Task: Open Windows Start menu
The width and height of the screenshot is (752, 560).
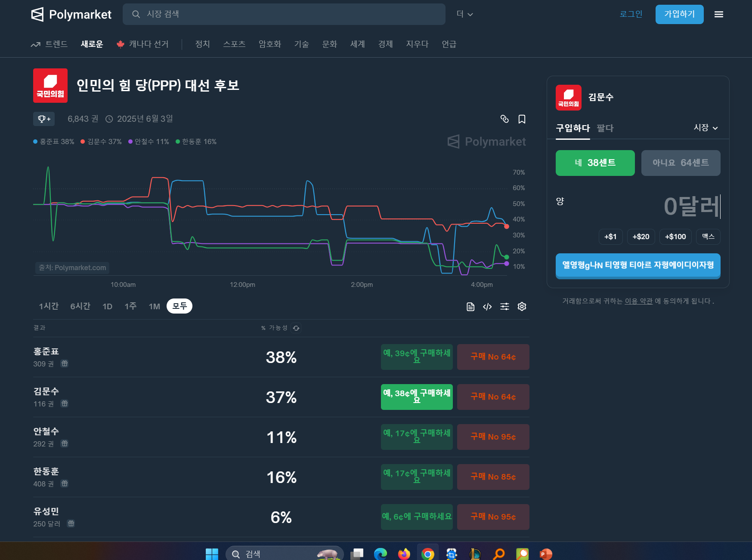Action: (212, 554)
